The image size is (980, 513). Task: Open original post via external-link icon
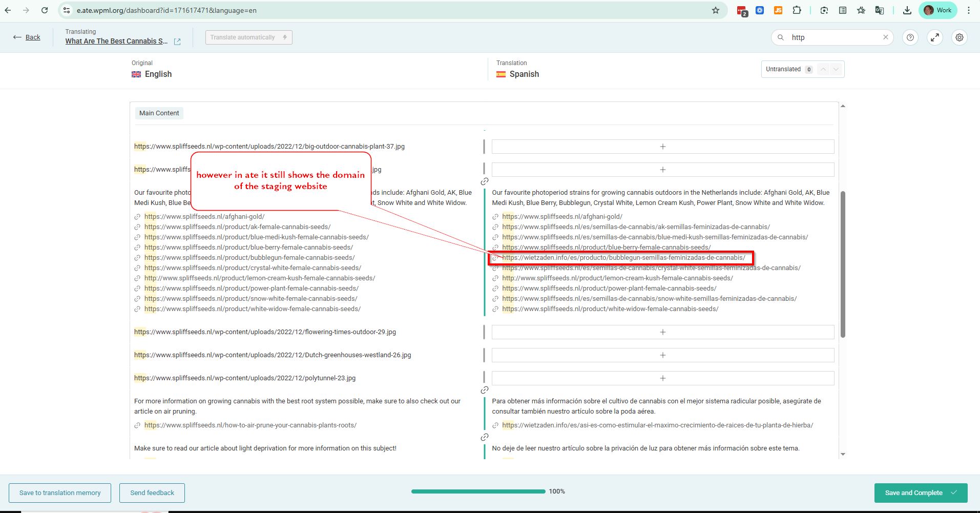(x=177, y=42)
